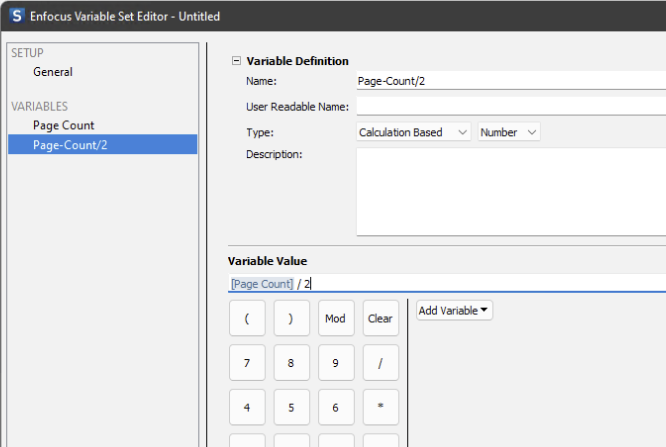This screenshot has width=666, height=447.
Task: Click the [Page Count] token in expression
Action: pos(262,284)
